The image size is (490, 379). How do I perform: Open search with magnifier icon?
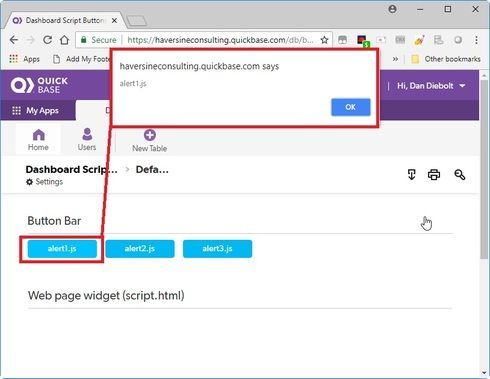coord(460,174)
